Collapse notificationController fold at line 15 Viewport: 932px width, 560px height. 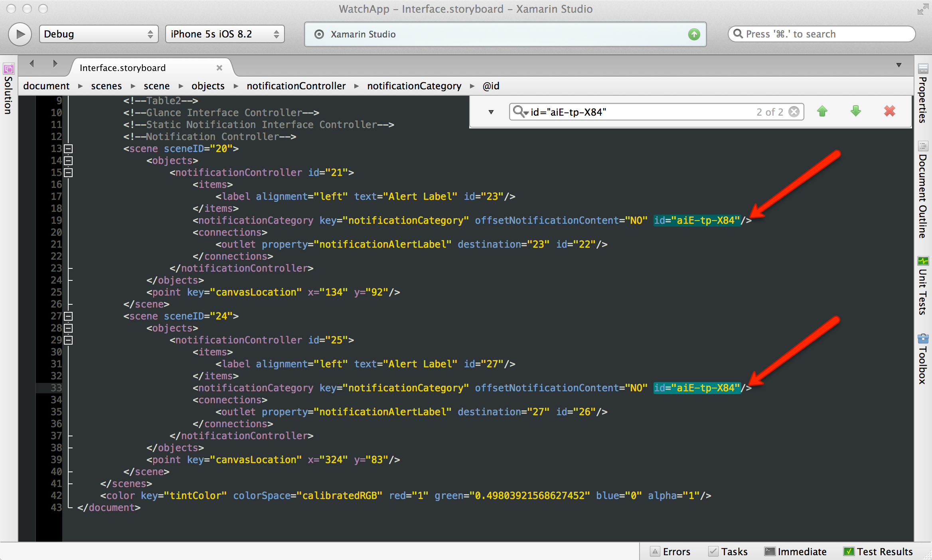click(69, 173)
